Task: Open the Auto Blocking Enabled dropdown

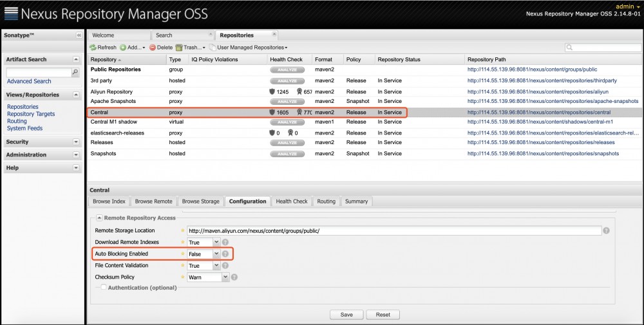Action: point(216,254)
